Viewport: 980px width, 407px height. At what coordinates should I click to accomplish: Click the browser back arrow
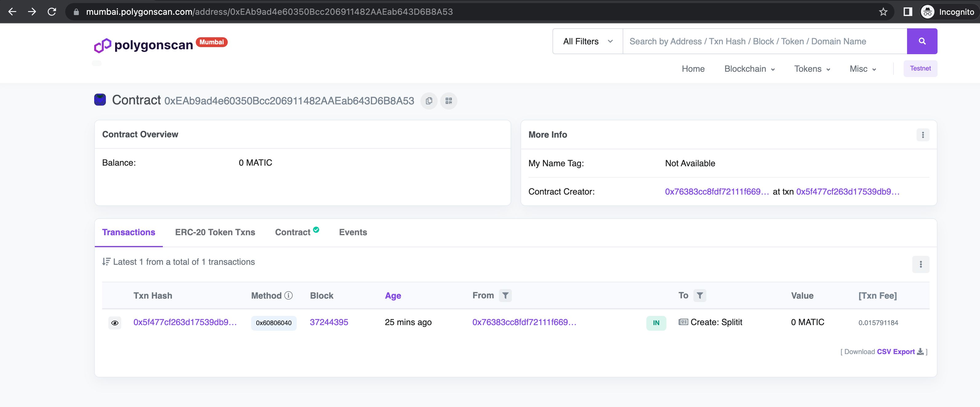coord(12,12)
